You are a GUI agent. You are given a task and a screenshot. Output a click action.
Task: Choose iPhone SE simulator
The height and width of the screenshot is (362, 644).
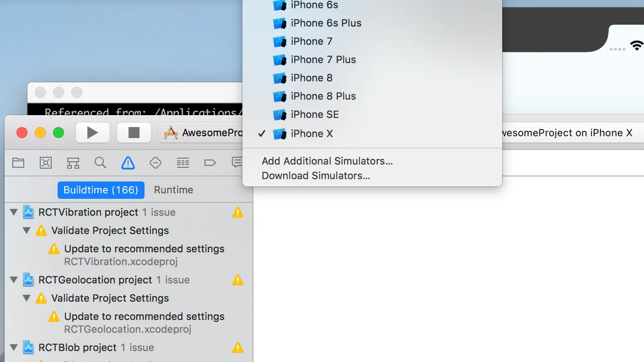[372, 115]
